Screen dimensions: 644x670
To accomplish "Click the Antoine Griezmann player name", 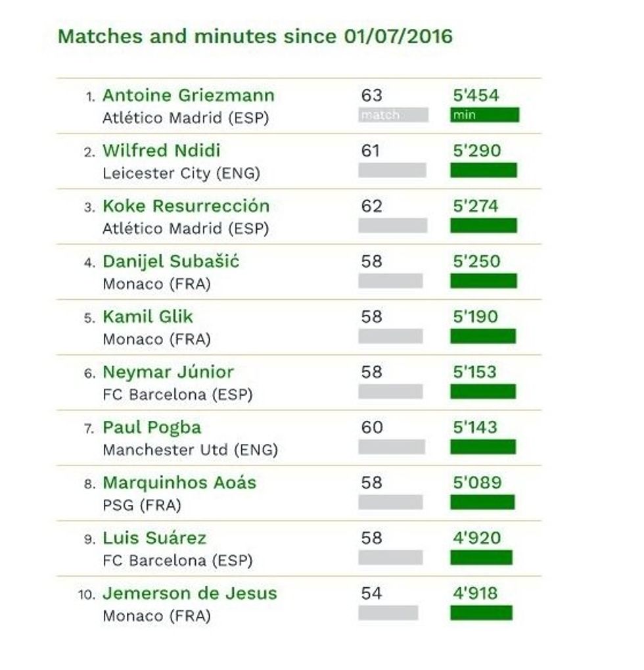I will tap(188, 96).
